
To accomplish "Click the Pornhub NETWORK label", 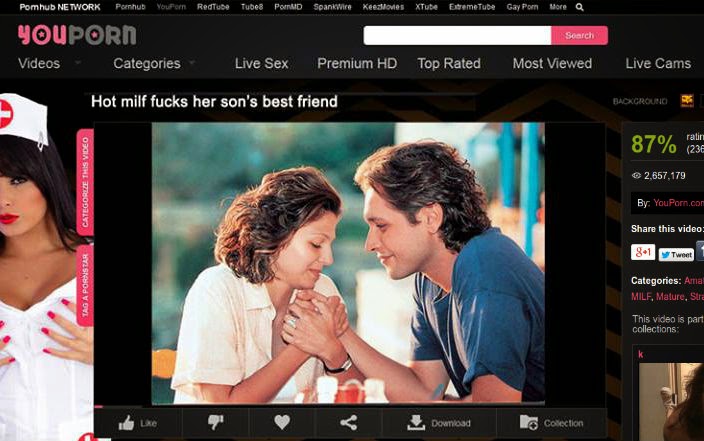I will (60, 7).
